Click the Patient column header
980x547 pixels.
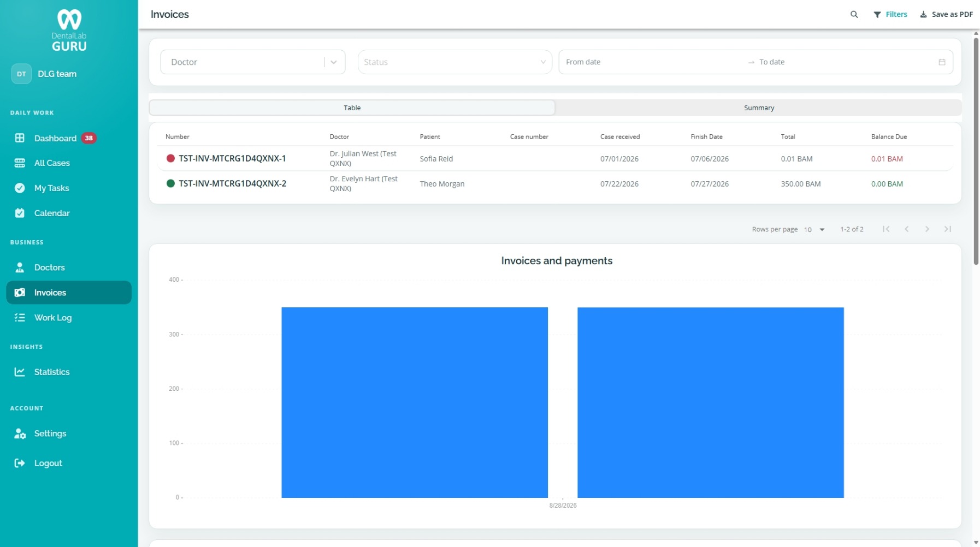(x=430, y=136)
